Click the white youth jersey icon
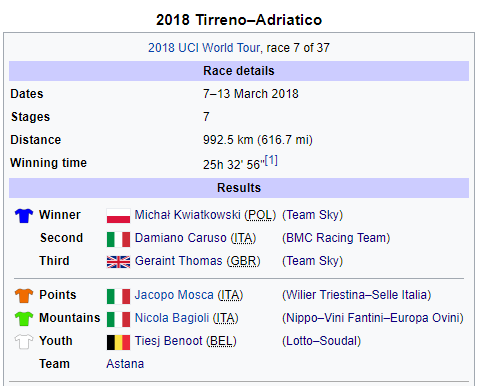The image size is (481, 386). (24, 342)
